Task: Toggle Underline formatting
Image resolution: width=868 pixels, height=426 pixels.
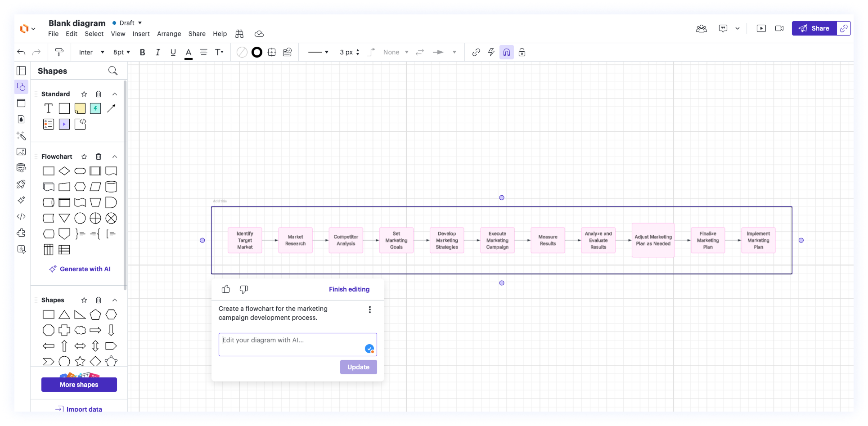Action: click(x=173, y=52)
